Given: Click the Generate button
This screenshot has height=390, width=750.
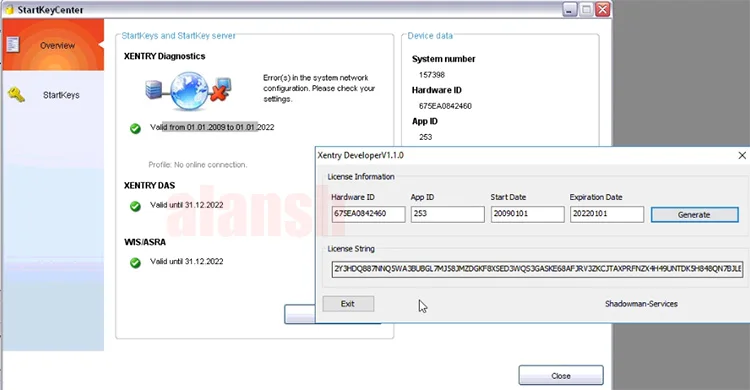Looking at the screenshot, I should [x=695, y=215].
